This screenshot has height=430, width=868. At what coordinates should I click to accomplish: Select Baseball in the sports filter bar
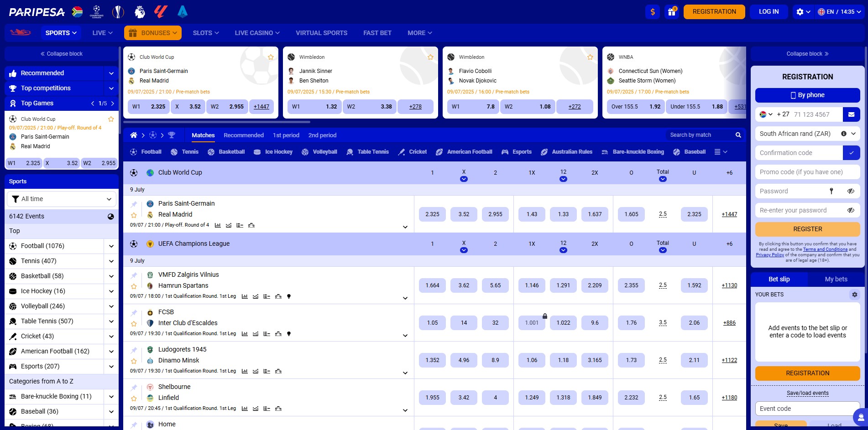pyautogui.click(x=689, y=152)
